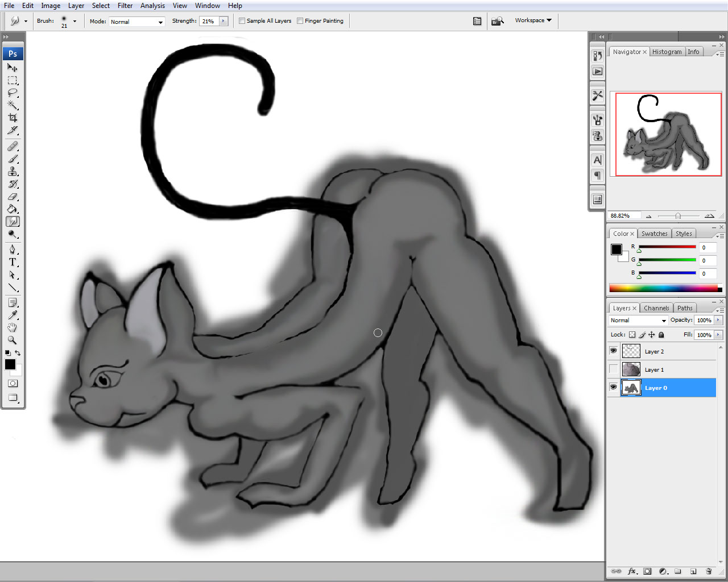Enable Finger Painting checkbox
This screenshot has height=582, width=728.
pyautogui.click(x=300, y=21)
